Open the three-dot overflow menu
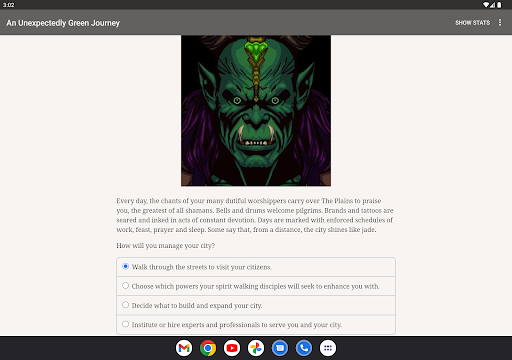 tap(500, 23)
